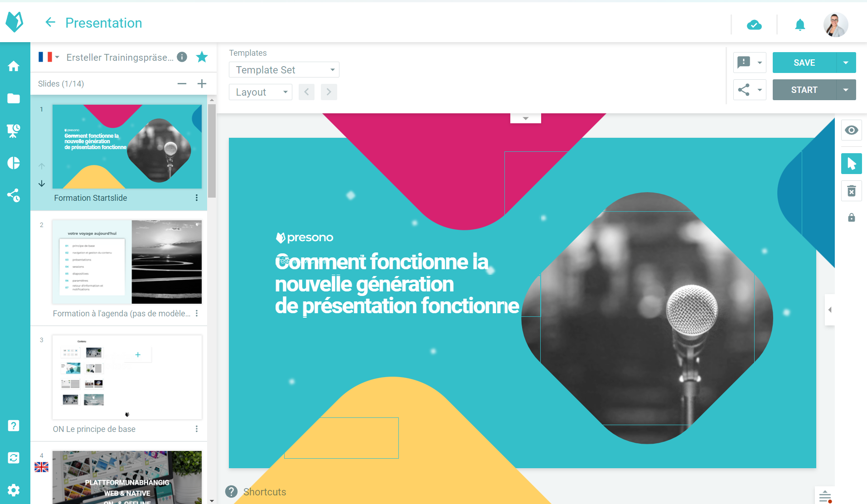Click the slide list scroll down arrow
Viewport: 867px width, 504px height.
point(212,500)
